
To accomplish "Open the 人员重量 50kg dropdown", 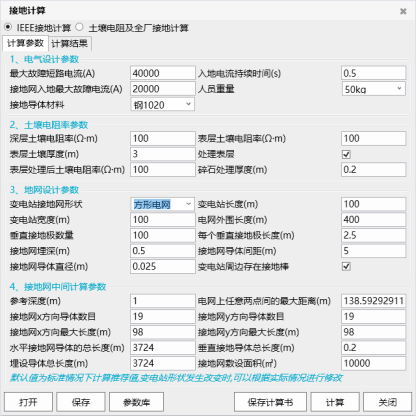I will pyautogui.click(x=374, y=89).
